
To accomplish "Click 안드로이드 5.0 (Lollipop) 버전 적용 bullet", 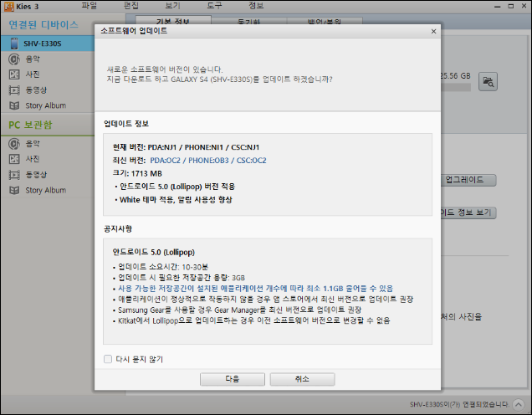I will [x=175, y=187].
